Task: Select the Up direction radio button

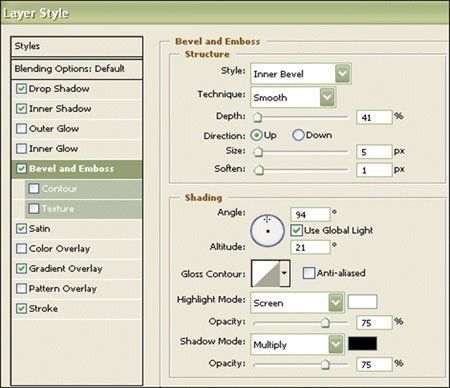Action: [256, 135]
